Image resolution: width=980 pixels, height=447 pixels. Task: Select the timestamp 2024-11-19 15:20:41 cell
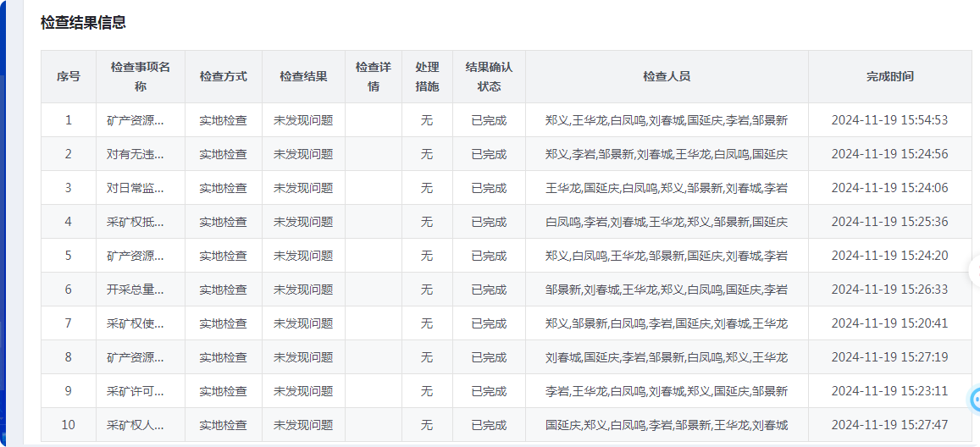[x=889, y=323]
